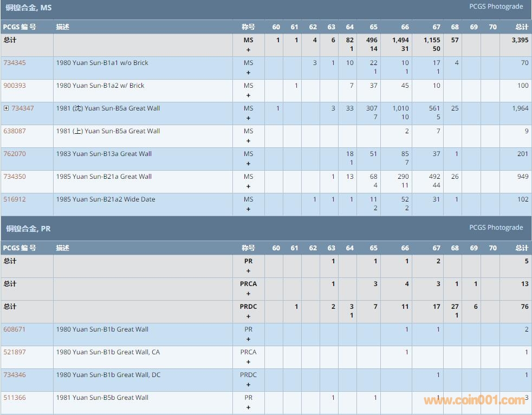This screenshot has width=532, height=415.
Task: Open PCGS number 734345 link
Action: [x=15, y=63]
